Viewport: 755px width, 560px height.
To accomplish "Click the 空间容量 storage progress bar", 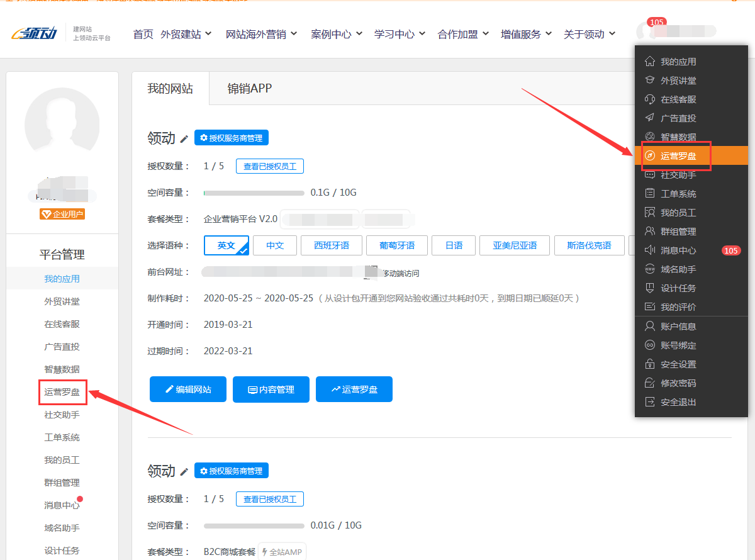I will [254, 193].
